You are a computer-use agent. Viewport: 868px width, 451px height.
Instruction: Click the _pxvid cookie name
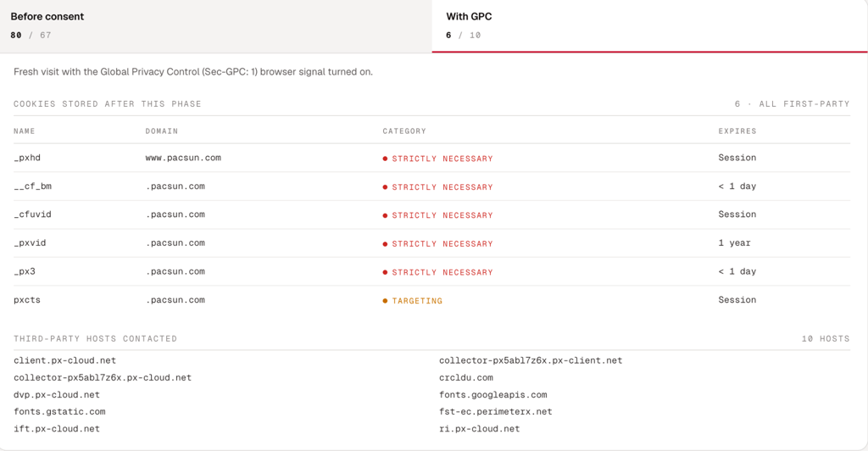(30, 243)
